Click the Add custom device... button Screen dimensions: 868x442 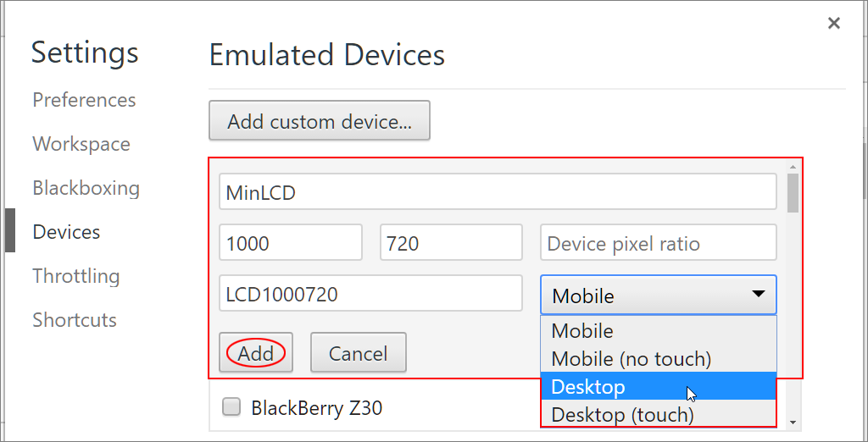320,120
